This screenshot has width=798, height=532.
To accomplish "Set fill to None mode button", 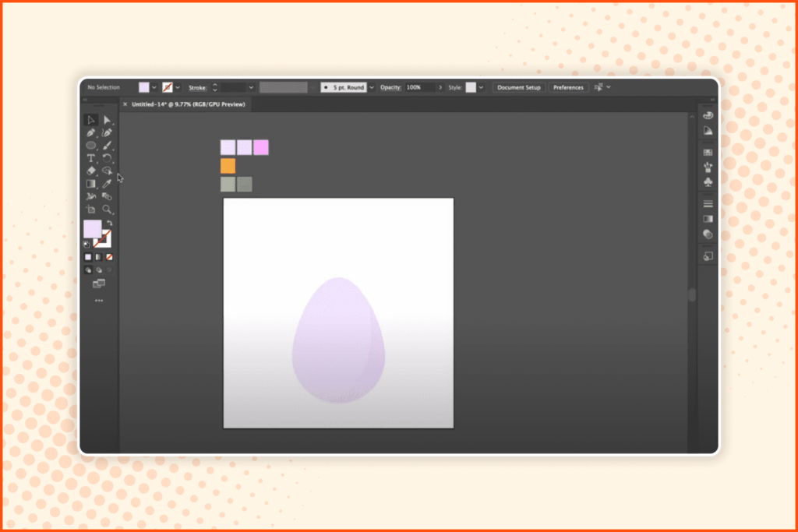I will pos(109,257).
